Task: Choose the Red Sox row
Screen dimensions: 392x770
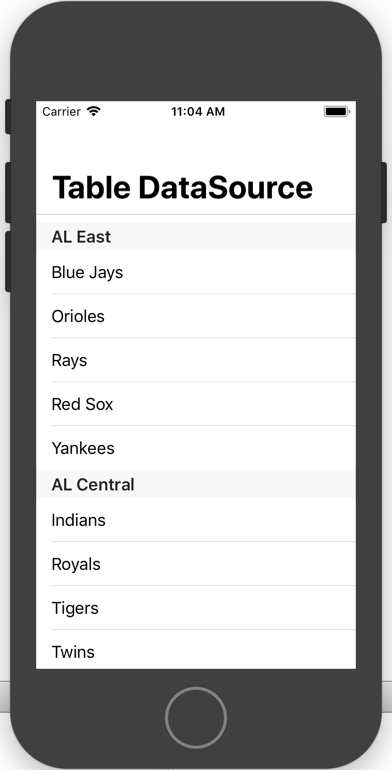Action: coord(196,404)
